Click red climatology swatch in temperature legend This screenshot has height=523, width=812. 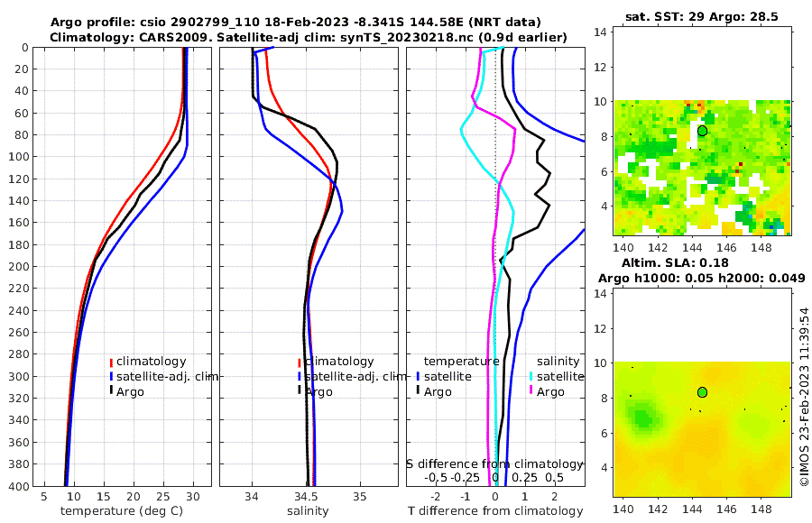(x=111, y=362)
